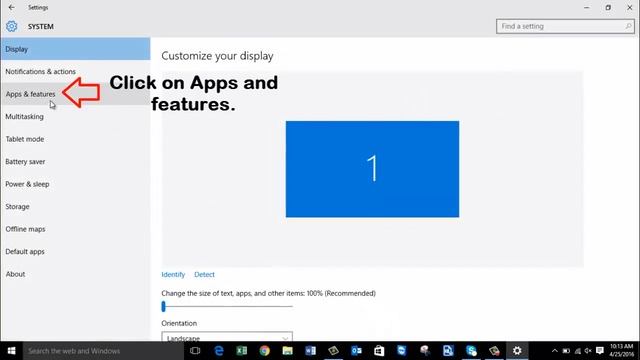Viewport: 640px width, 360px height.
Task: Open Apps & features settings
Action: pos(76,94)
